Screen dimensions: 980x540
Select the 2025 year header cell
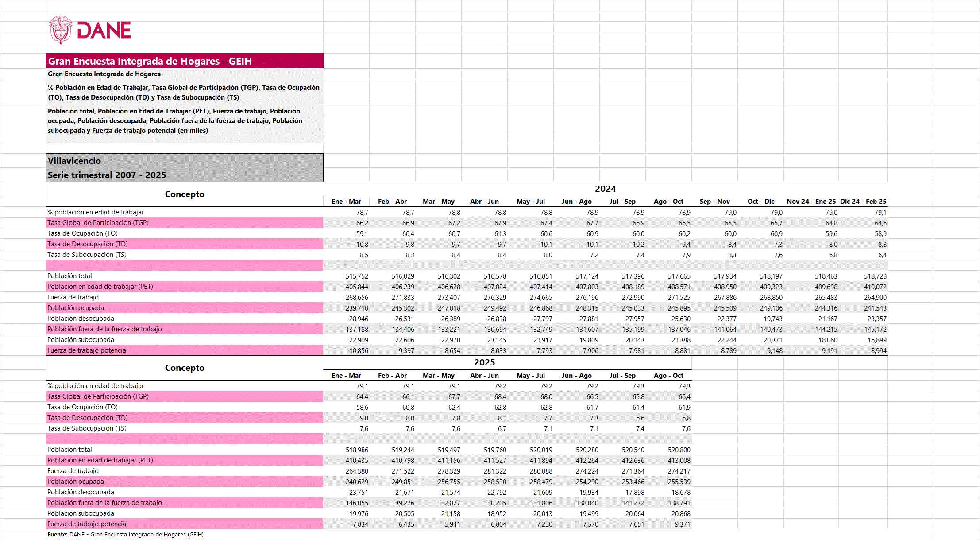[484, 362]
